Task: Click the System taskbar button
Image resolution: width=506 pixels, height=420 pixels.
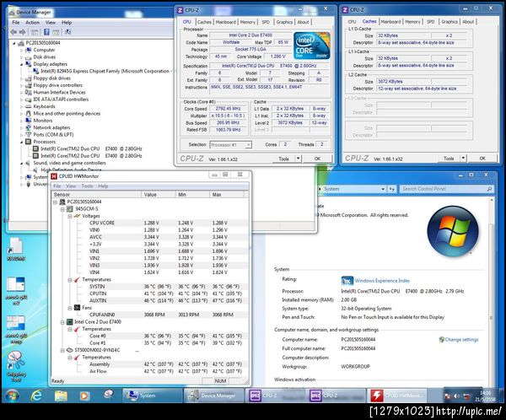Action: pyautogui.click(x=152, y=396)
